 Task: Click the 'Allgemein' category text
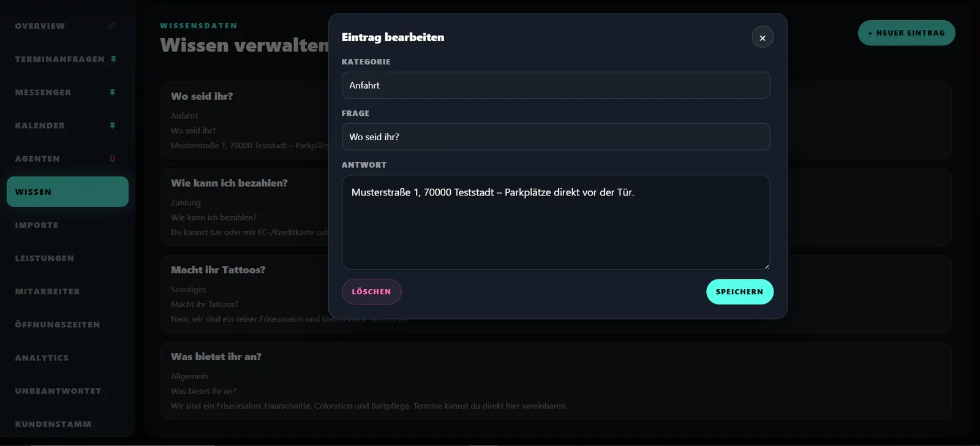[x=189, y=376]
